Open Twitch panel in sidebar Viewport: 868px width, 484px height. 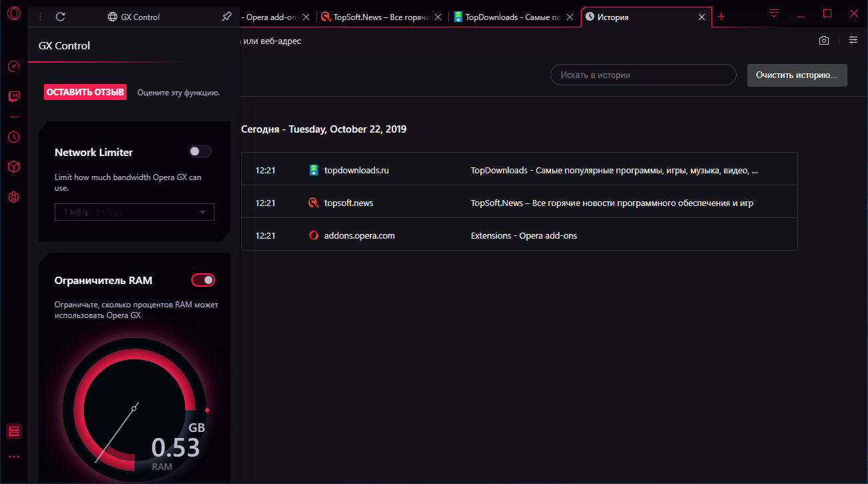point(13,97)
